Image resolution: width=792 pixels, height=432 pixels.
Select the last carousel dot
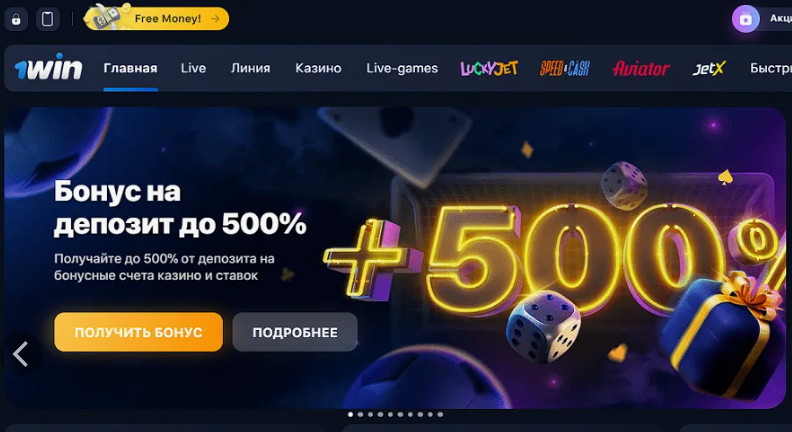tap(440, 414)
